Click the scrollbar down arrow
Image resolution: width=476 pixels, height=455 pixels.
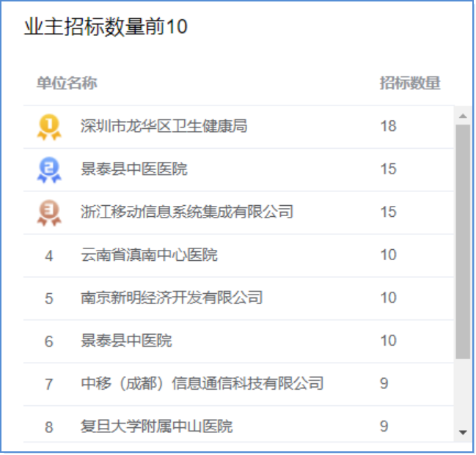pos(463,432)
